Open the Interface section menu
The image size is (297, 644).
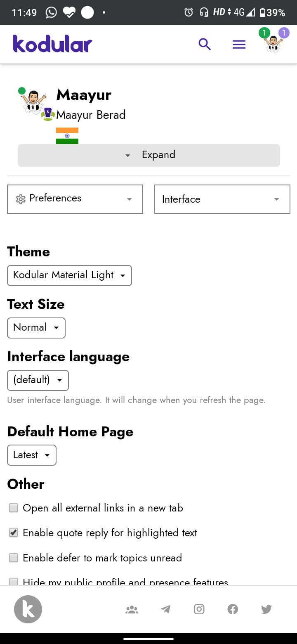tap(222, 199)
